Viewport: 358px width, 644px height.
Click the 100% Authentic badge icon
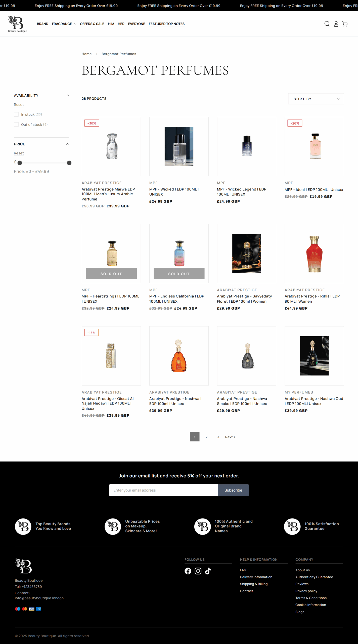click(x=202, y=526)
